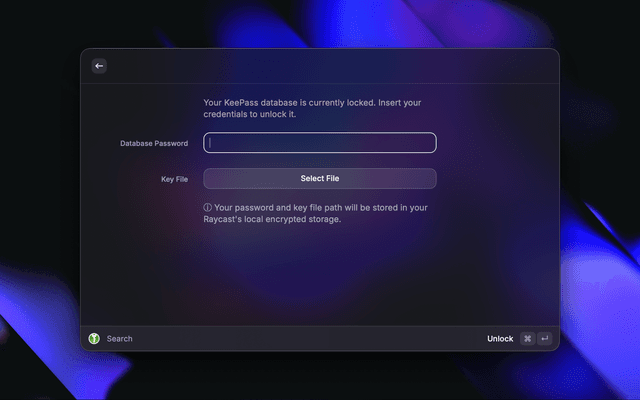This screenshot has width=640, height=400.
Task: Click the text cursor in password field
Action: click(x=210, y=143)
